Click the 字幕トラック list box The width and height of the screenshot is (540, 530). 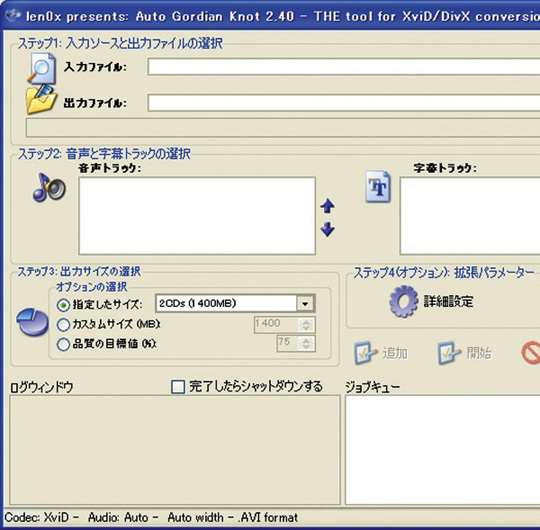click(470, 216)
